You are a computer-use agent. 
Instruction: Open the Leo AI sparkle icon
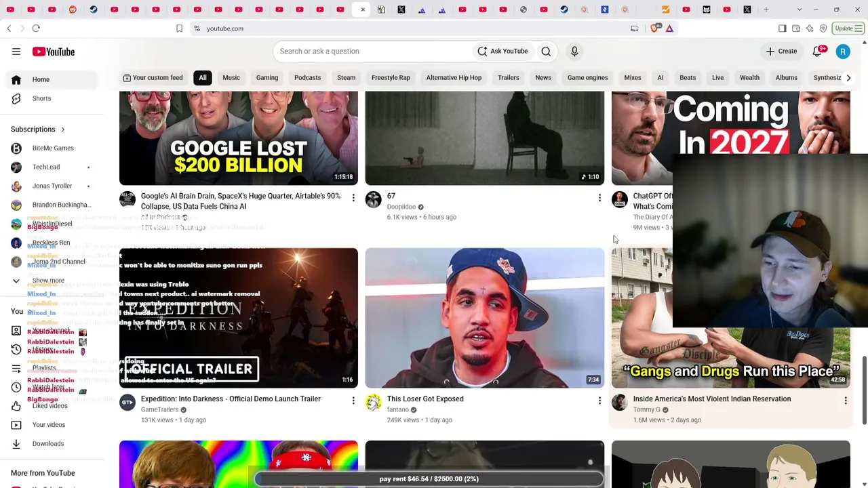809,28
